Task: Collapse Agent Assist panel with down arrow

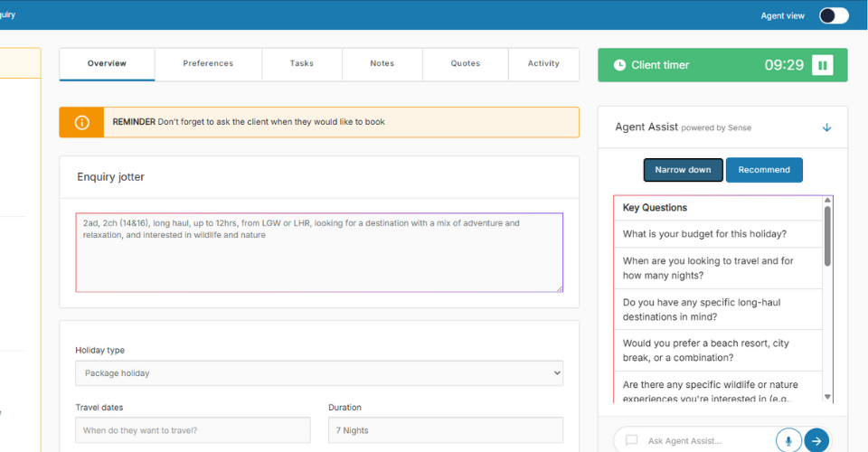Action: tap(826, 127)
